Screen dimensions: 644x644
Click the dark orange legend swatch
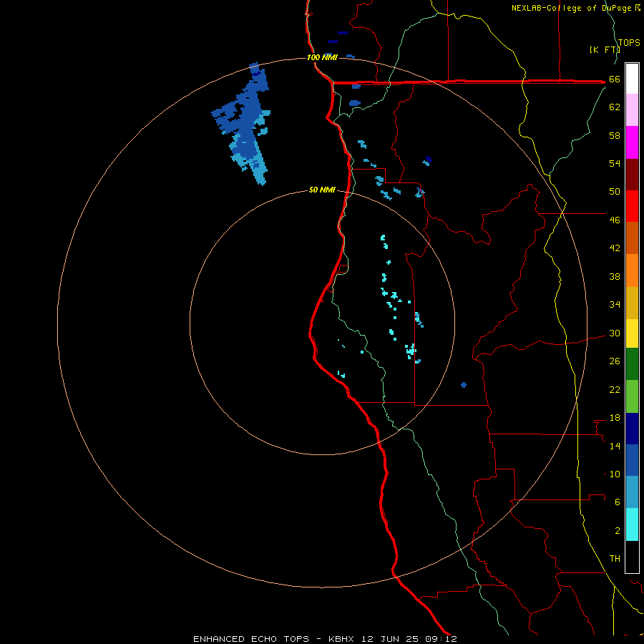point(632,238)
